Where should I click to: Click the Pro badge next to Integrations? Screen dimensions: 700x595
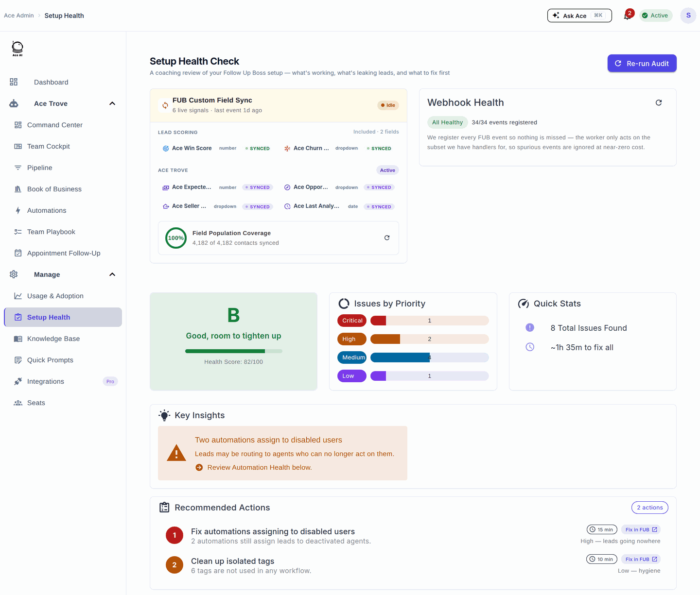[110, 381]
